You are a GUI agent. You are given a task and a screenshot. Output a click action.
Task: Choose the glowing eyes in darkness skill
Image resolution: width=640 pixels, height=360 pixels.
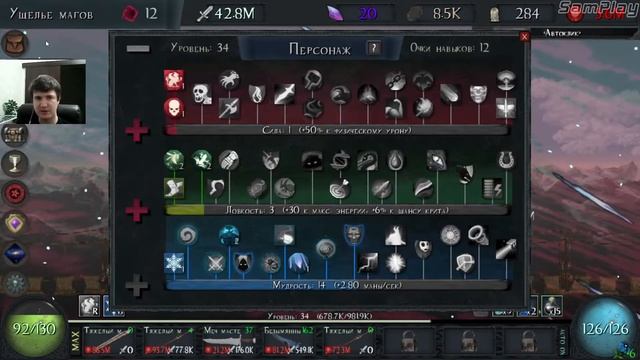tap(312, 160)
